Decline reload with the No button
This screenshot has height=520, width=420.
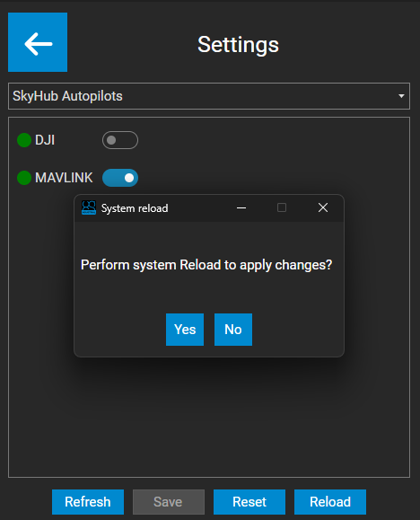233,330
